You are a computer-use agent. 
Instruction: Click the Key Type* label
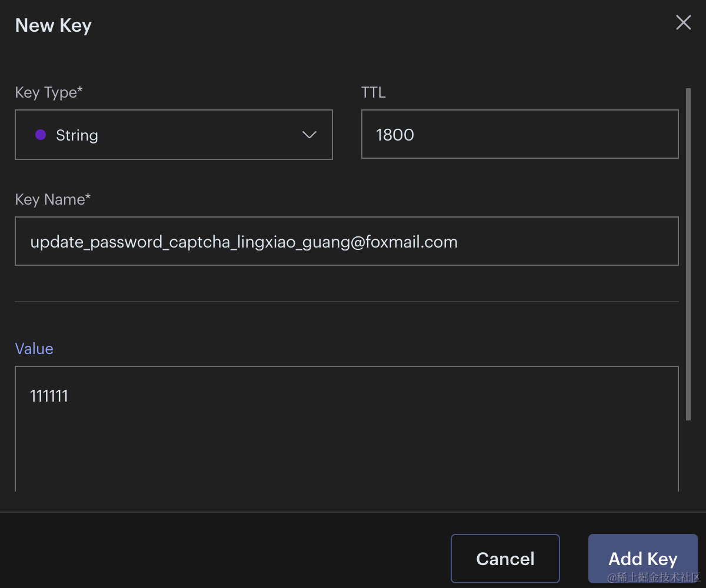pyautogui.click(x=49, y=92)
